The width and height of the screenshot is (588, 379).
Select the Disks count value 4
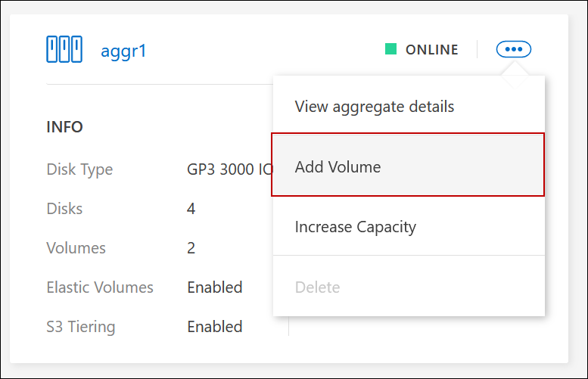coord(191,208)
